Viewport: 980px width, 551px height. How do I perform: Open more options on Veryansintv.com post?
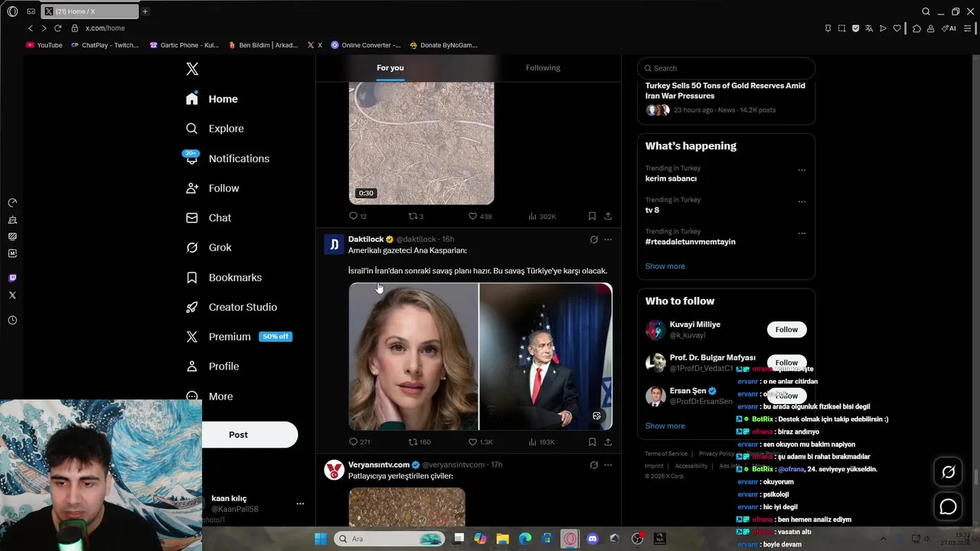tap(608, 465)
